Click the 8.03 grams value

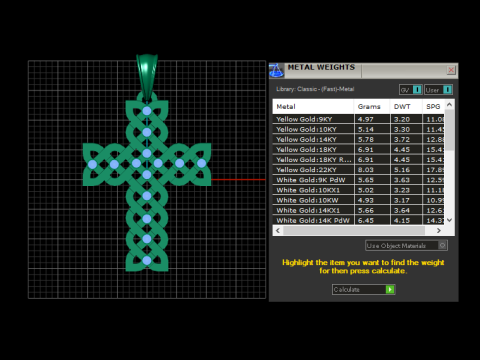(x=366, y=170)
